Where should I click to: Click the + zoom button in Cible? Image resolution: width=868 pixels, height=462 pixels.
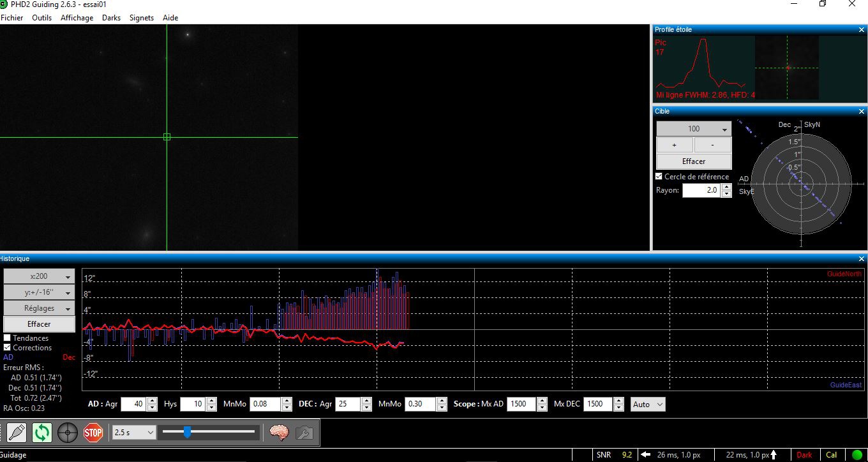click(x=675, y=145)
